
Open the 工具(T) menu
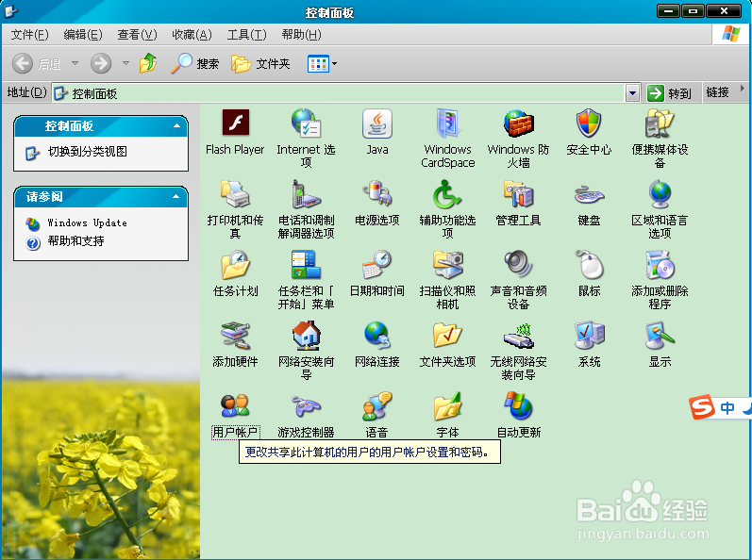click(246, 35)
